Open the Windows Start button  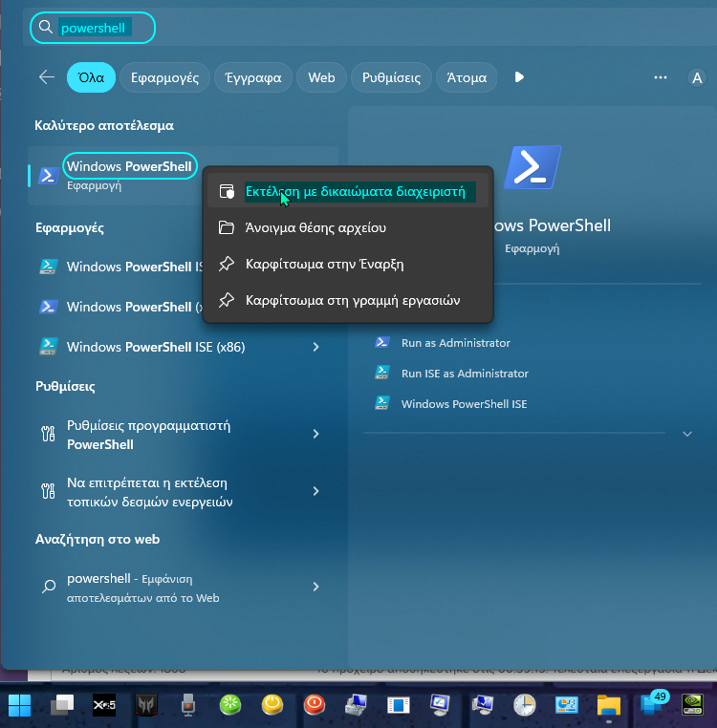[x=19, y=705]
